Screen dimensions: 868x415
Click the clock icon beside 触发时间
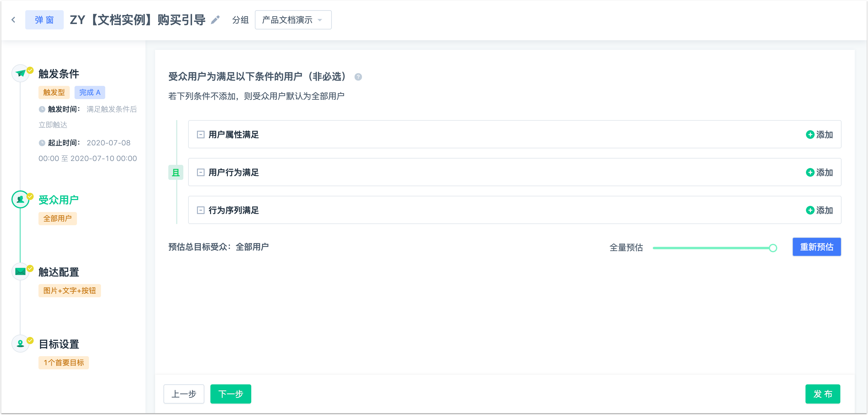tap(42, 109)
